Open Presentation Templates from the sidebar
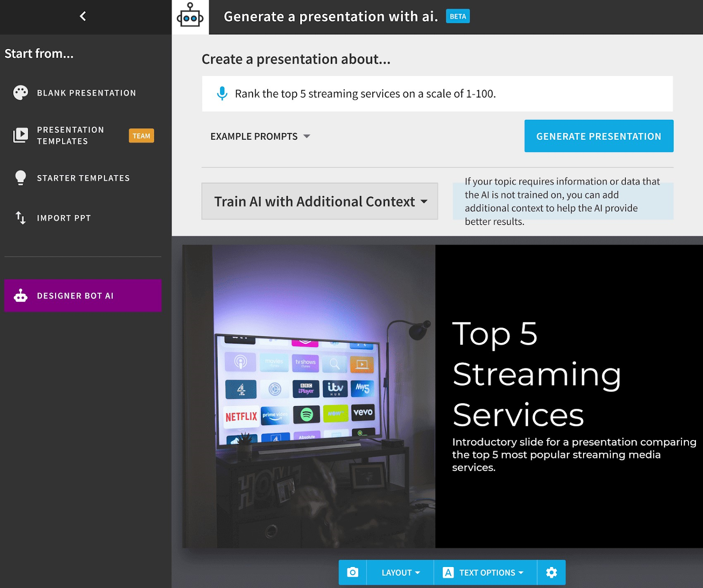This screenshot has width=703, height=588. 70,135
